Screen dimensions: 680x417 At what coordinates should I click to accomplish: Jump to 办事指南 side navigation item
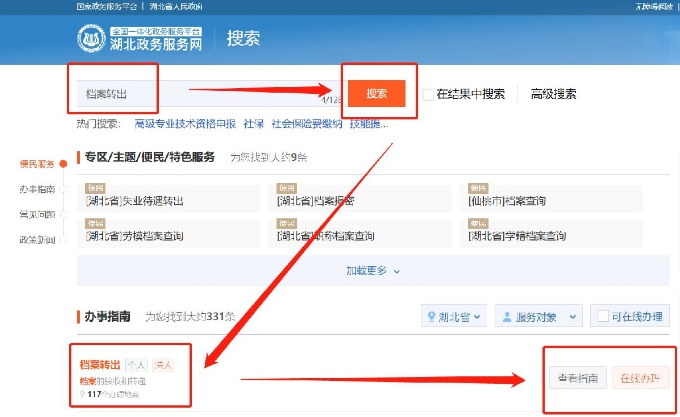point(37,189)
